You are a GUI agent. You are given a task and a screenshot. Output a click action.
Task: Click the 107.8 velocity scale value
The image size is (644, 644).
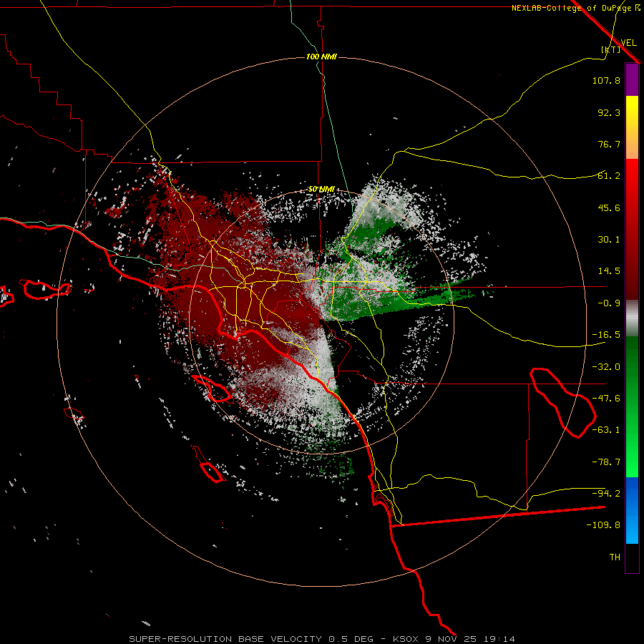pos(606,80)
